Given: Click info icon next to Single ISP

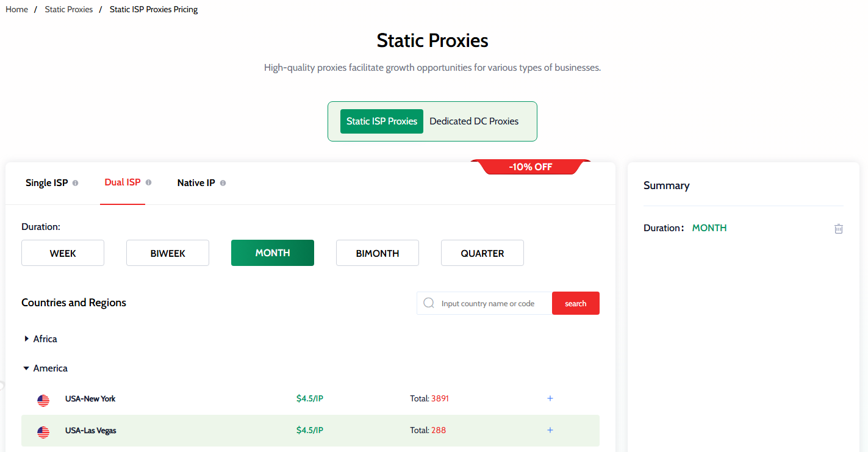Looking at the screenshot, I should coord(76,183).
